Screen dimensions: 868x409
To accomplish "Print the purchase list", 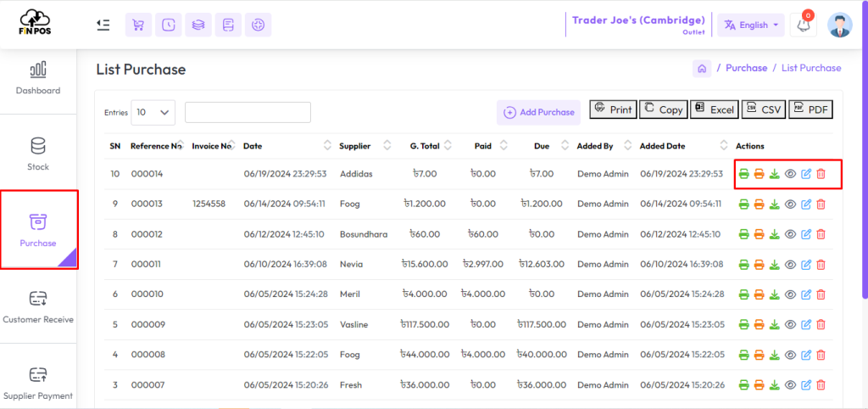I will (614, 109).
